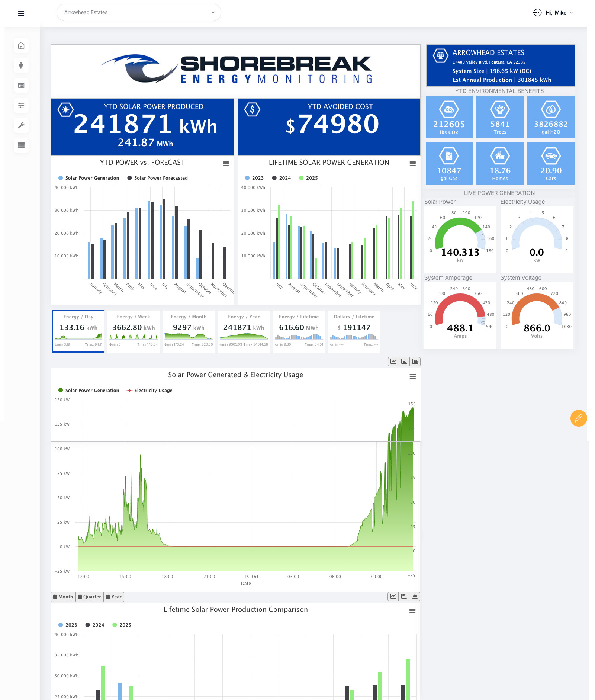Hide Electricity Usage series in legend
595x700 pixels.
click(x=149, y=391)
